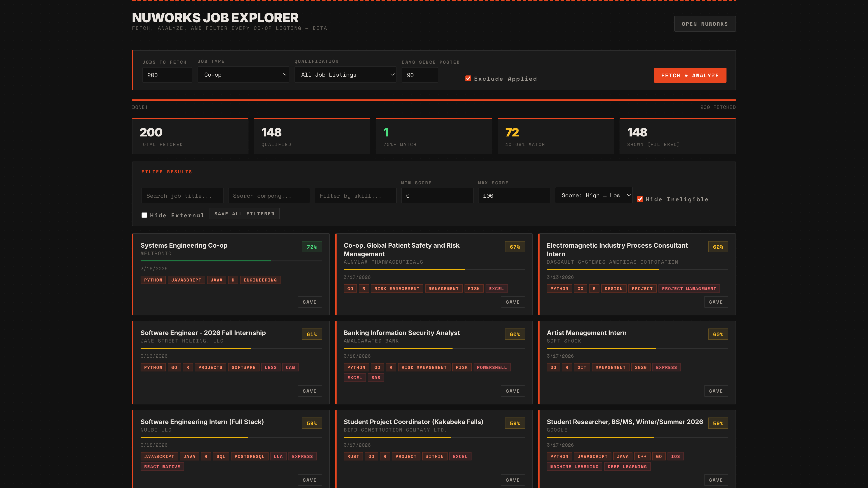The height and width of the screenshot is (488, 868).
Task: Click the 72% match score badge
Action: (311, 246)
